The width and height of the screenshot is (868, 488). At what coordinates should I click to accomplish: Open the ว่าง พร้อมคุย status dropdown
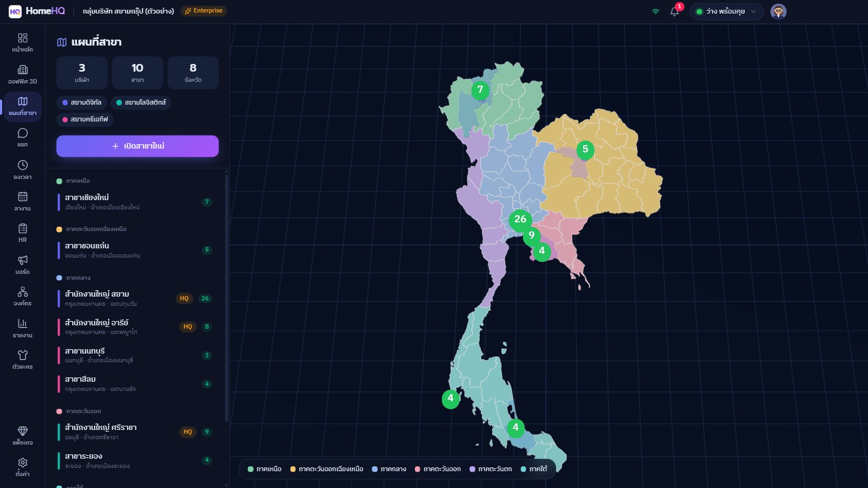pyautogui.click(x=726, y=11)
